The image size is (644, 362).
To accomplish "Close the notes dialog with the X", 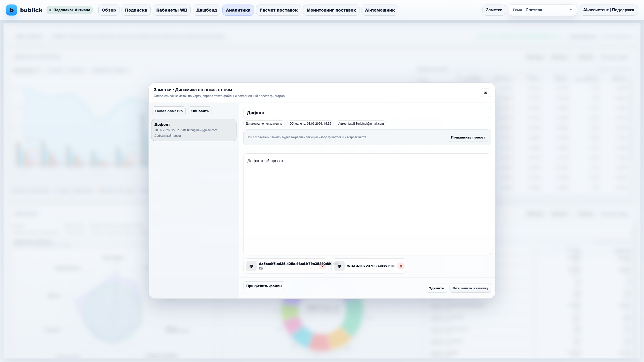I will [x=485, y=93].
